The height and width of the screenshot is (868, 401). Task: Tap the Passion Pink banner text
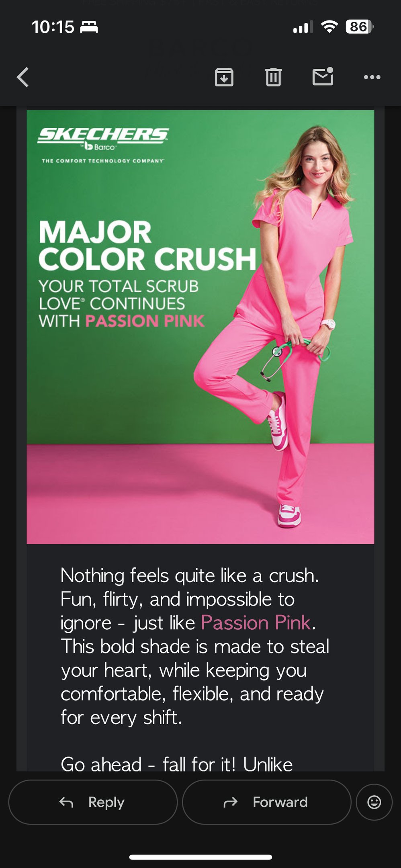pos(145,321)
